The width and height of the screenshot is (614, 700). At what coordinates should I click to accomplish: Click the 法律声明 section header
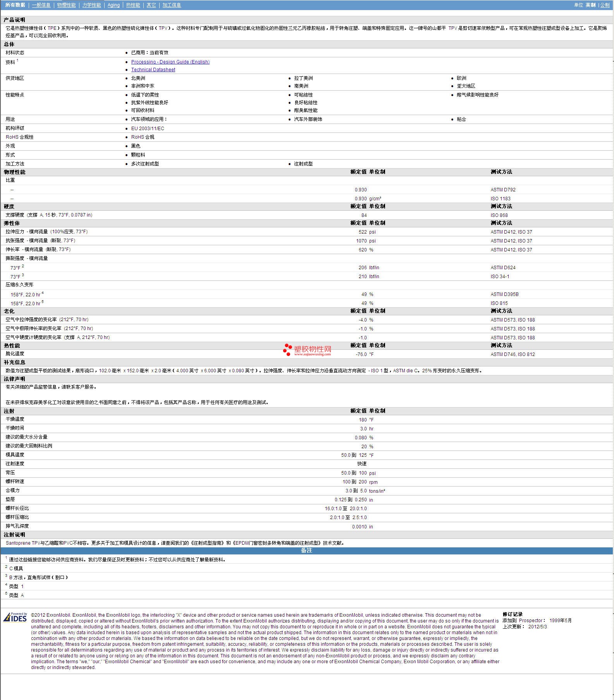[x=14, y=379]
